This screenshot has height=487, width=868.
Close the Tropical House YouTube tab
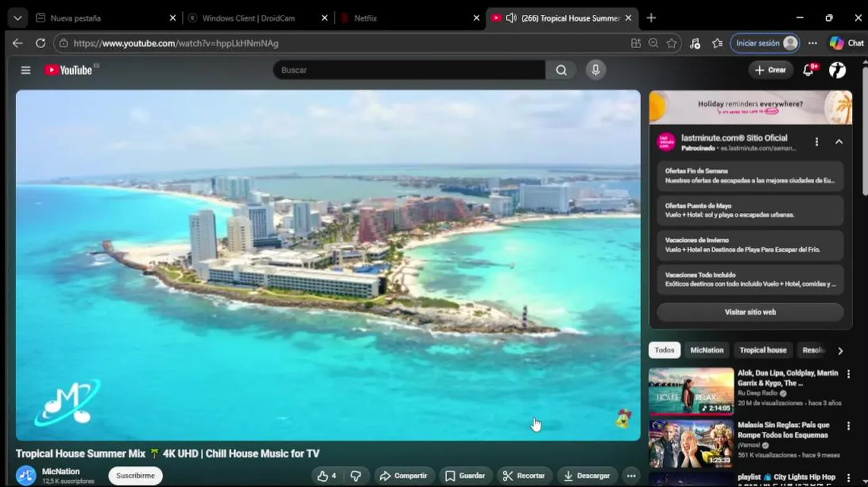tap(629, 18)
